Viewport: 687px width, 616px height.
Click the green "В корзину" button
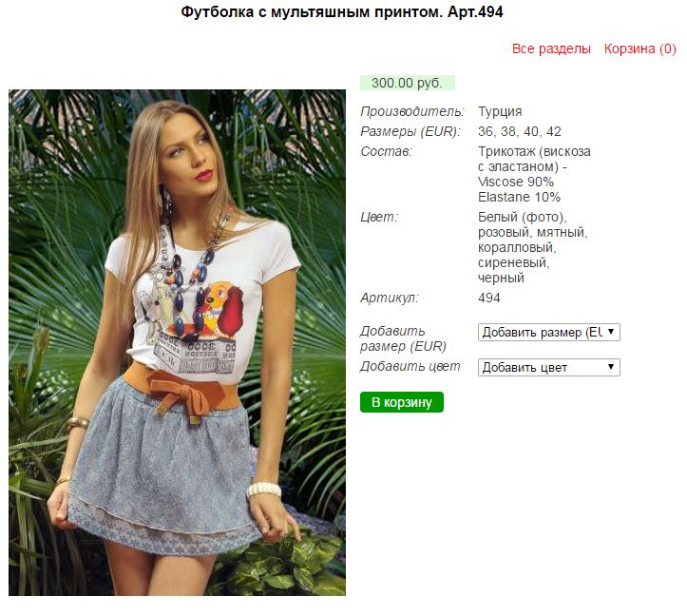coord(401,402)
